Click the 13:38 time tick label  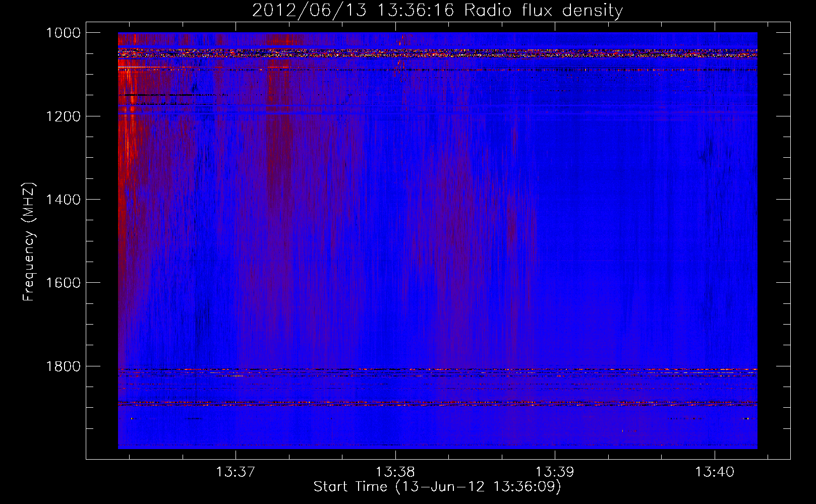[x=395, y=472]
